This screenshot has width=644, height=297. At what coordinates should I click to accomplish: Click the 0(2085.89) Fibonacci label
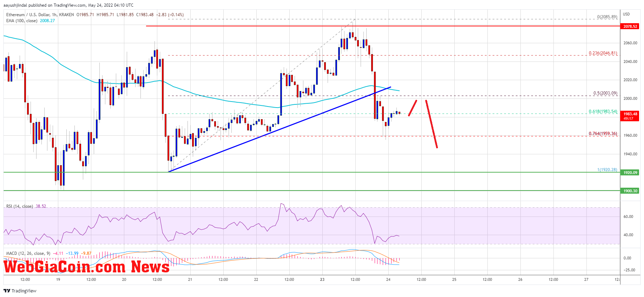(x=607, y=17)
